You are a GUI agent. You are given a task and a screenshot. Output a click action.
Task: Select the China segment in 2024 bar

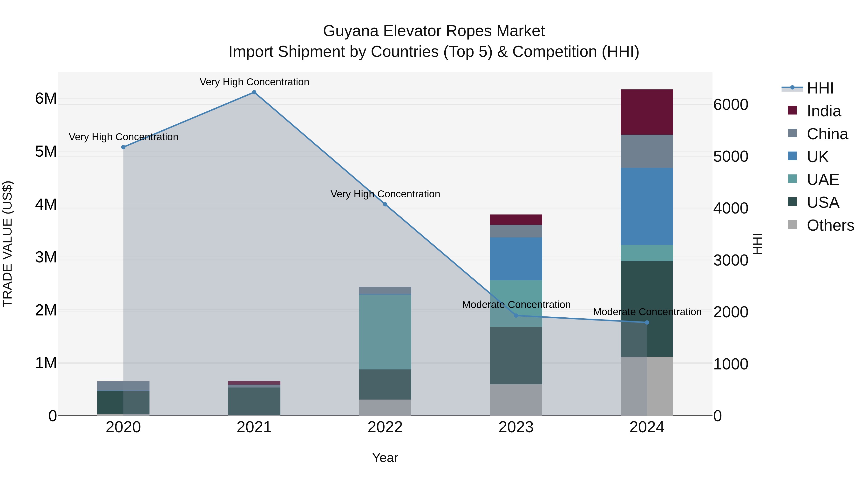point(647,152)
